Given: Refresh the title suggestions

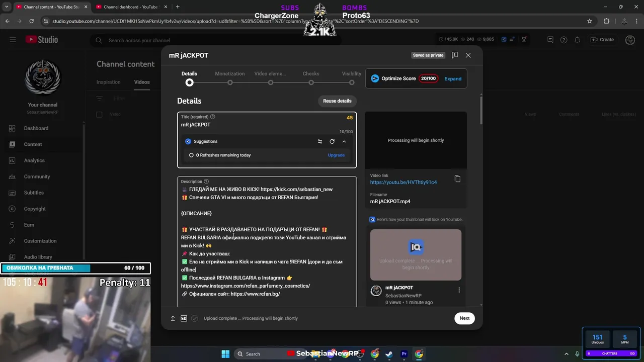Looking at the screenshot, I should coord(332,141).
